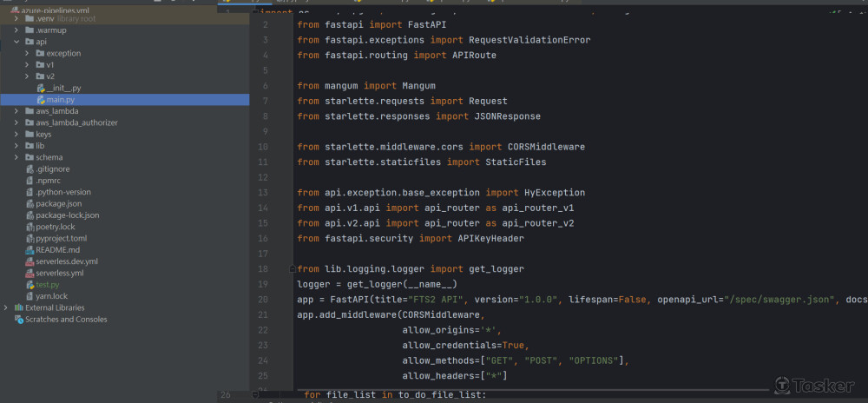Screen dimensions: 868x403
Task: Click the __init__.py Python file icon
Action: coord(41,89)
